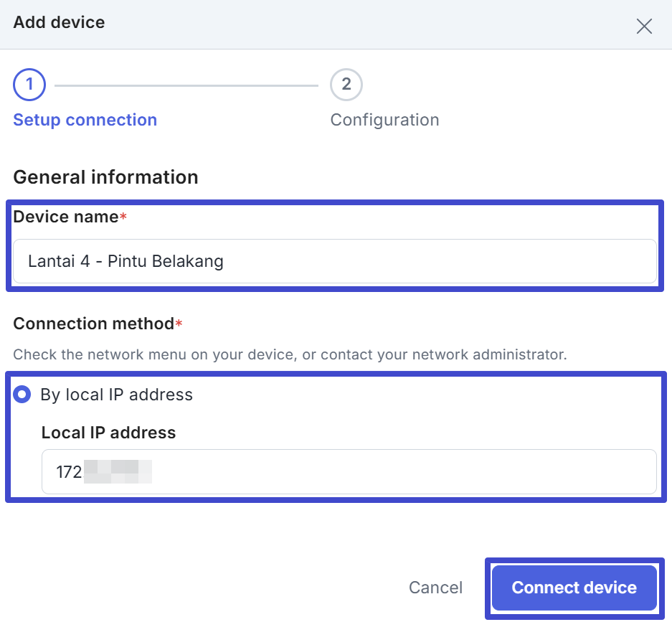
Task: Focus the Device name text field
Action: click(334, 261)
